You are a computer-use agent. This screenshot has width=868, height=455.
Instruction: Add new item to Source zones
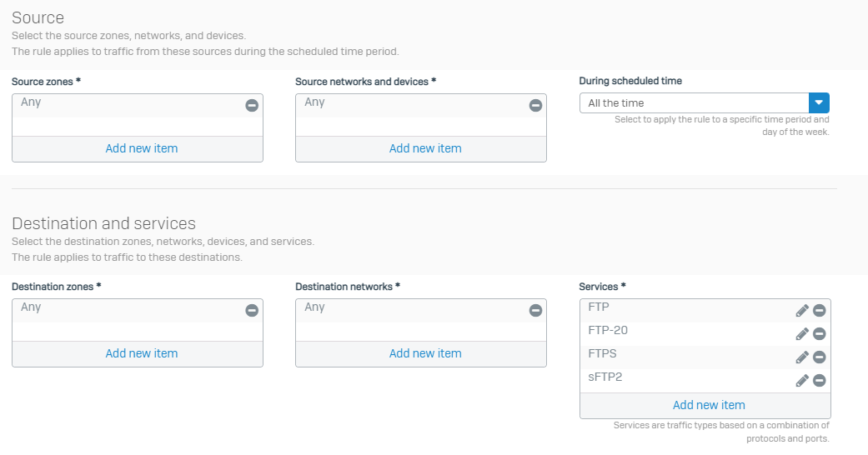(142, 148)
